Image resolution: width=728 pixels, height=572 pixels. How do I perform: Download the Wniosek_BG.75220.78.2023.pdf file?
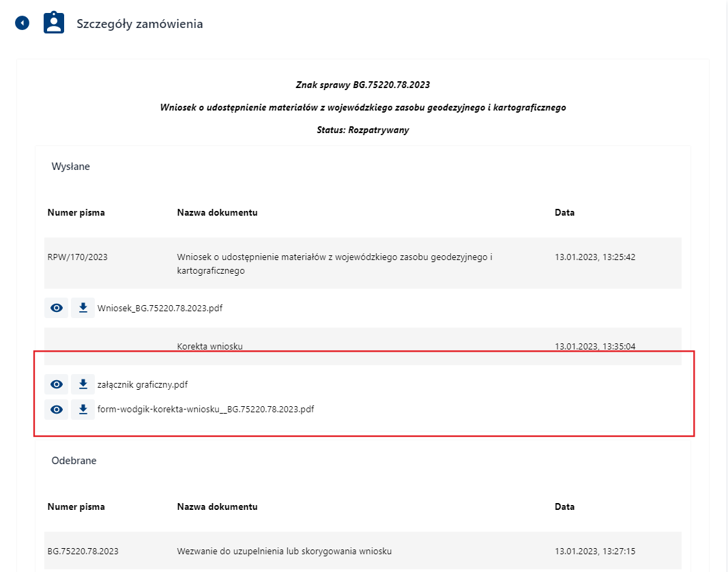click(x=83, y=308)
